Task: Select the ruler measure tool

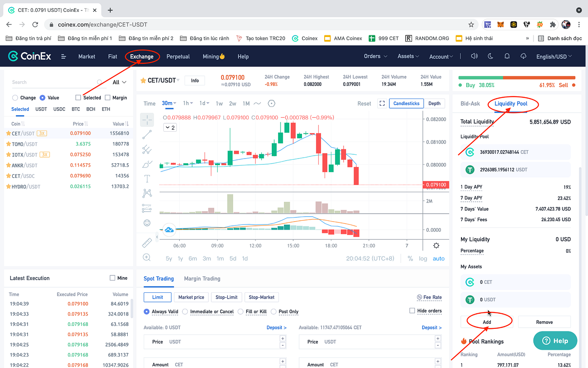Action: 147,243
